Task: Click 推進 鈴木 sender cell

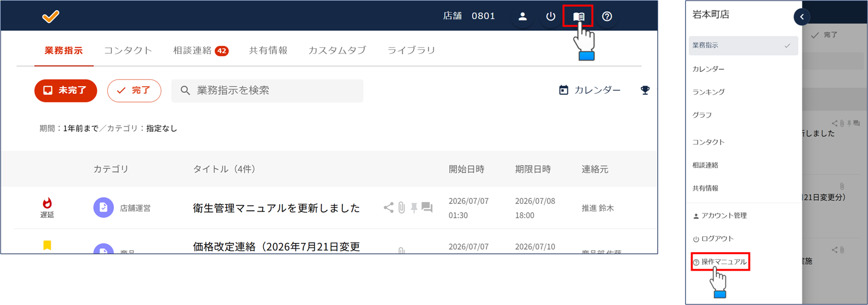Action: point(598,208)
